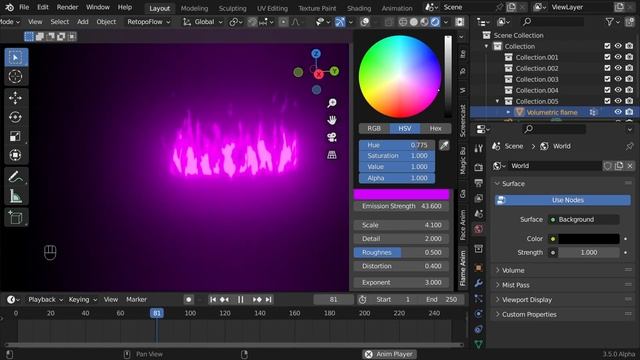The image size is (640, 360).
Task: Click the zoom magnifier viewport icon
Action: pyautogui.click(x=332, y=103)
